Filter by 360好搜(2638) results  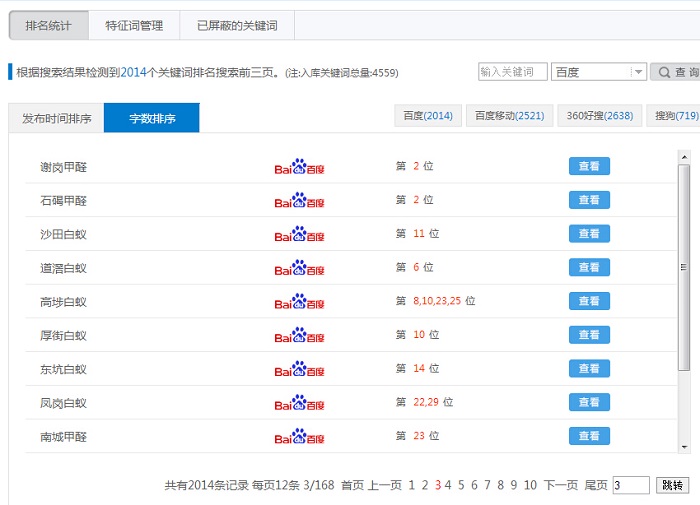point(595,116)
